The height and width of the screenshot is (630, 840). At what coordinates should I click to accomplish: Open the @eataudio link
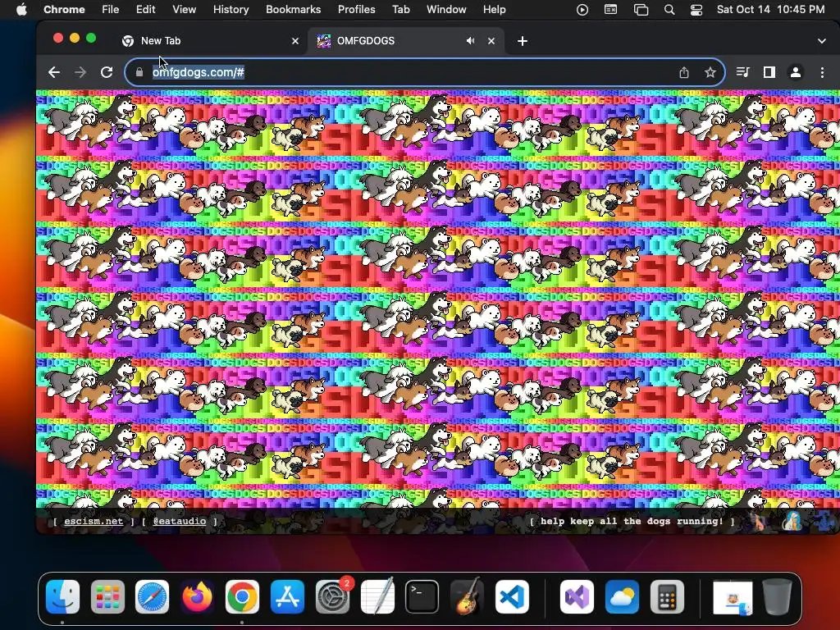[x=179, y=521]
